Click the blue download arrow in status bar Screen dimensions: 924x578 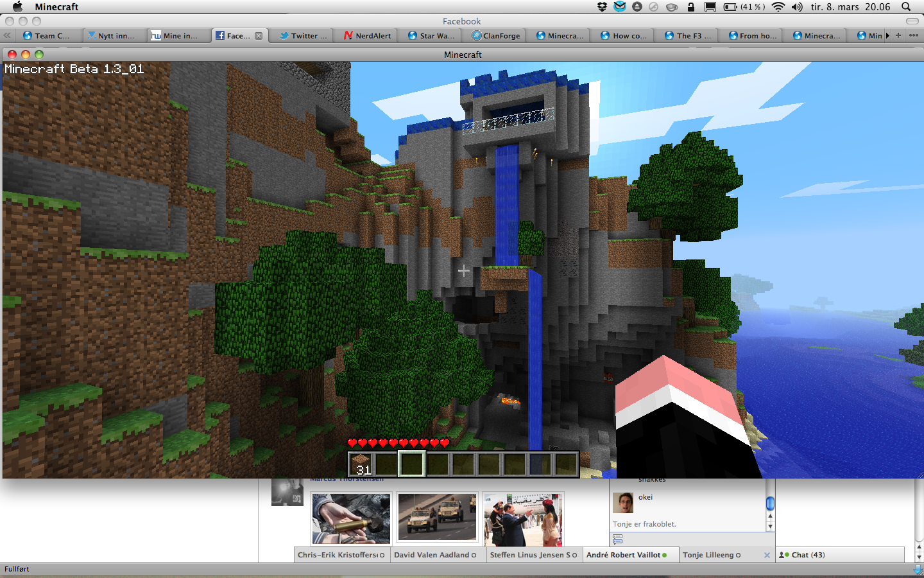click(918, 569)
